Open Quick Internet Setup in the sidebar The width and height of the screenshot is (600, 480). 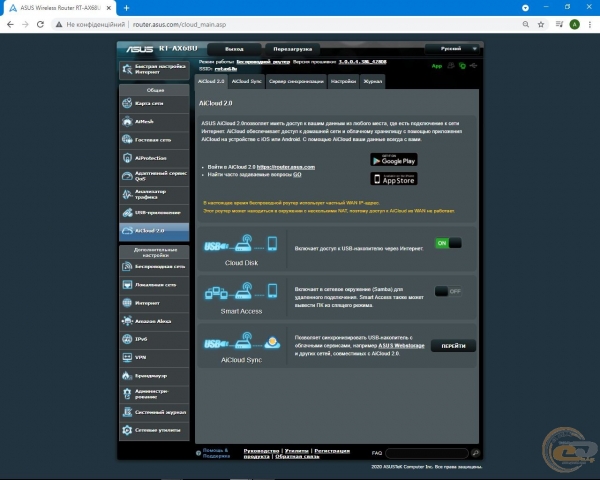(154, 70)
